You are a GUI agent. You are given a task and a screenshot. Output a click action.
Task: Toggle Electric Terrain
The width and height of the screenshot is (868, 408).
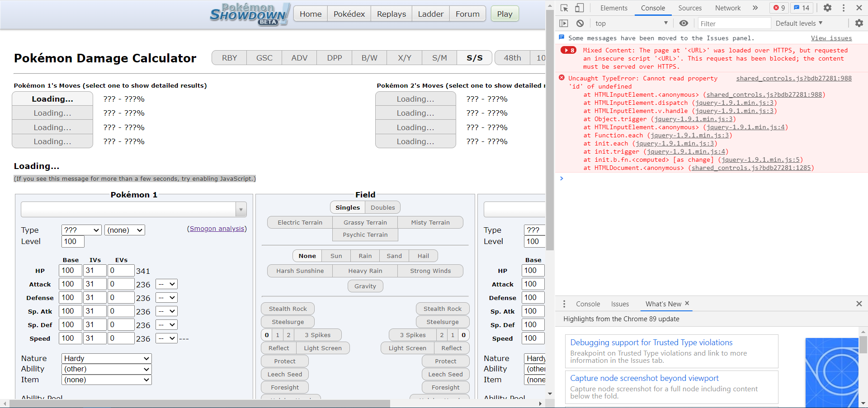[300, 222]
